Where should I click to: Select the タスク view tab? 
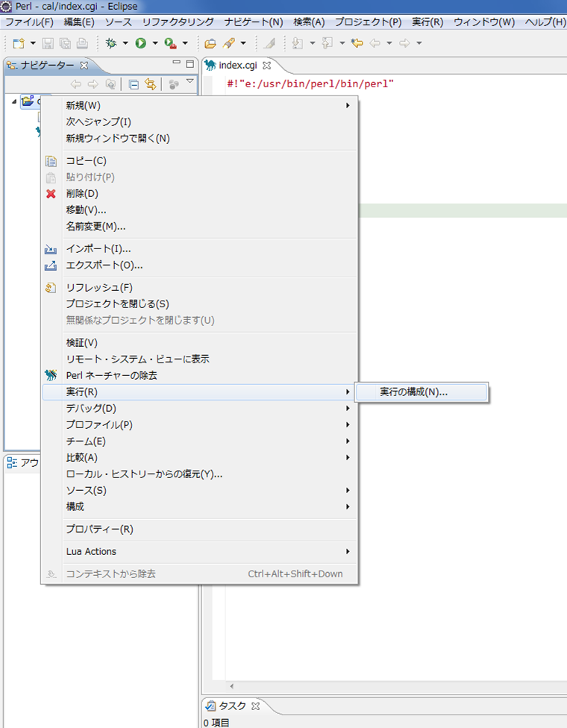[x=232, y=706]
